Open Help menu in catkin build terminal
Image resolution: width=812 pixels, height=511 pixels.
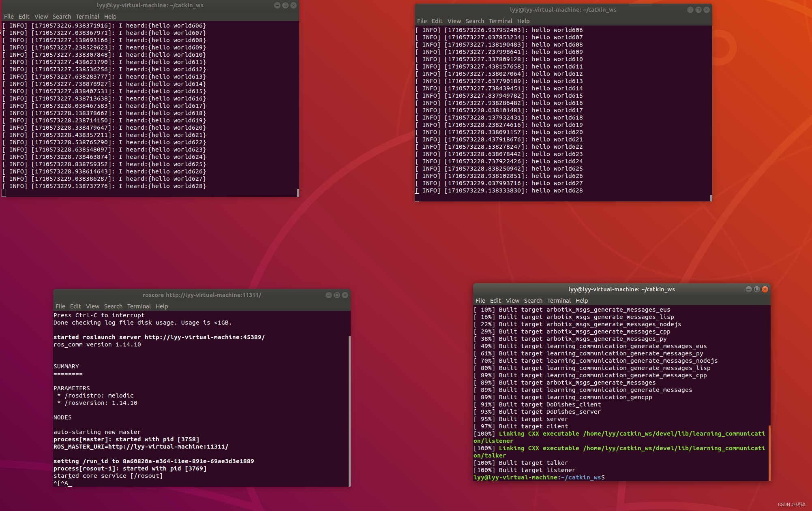pyautogui.click(x=582, y=301)
